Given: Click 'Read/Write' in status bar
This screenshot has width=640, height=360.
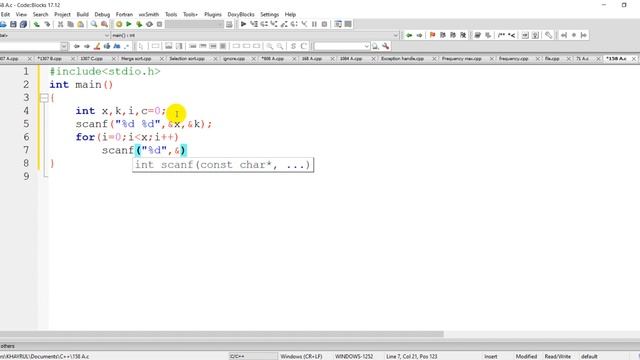Looking at the screenshot, I should click(x=557, y=356).
